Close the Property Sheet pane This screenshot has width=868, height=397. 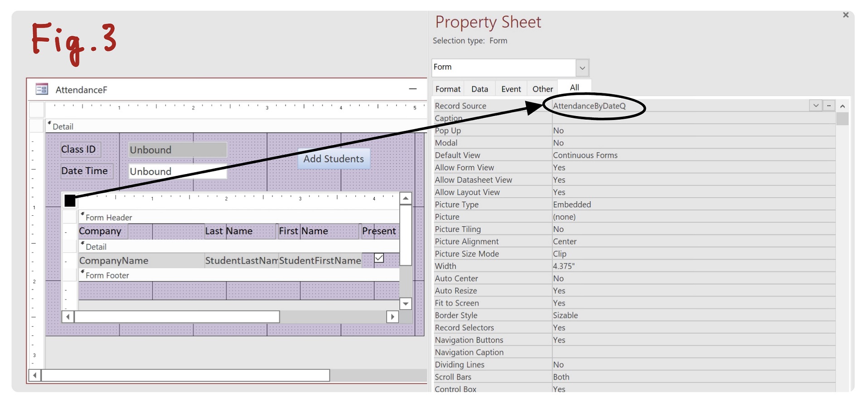pos(845,15)
